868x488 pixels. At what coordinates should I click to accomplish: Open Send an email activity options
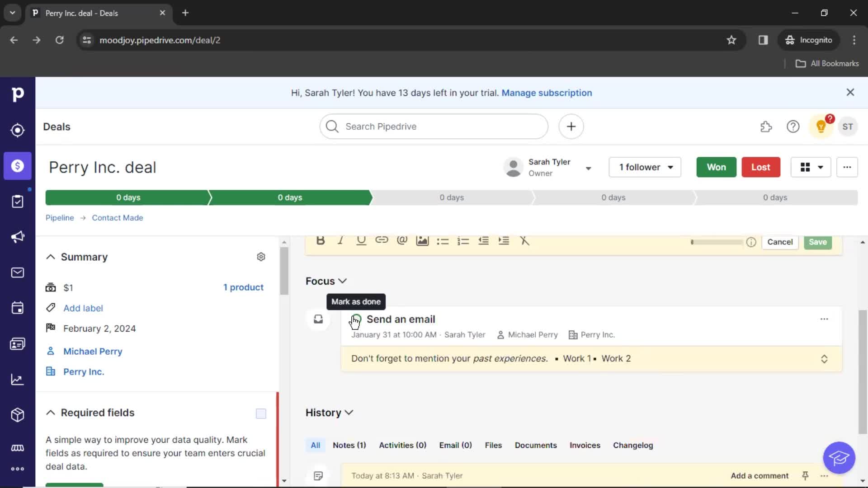(x=824, y=319)
